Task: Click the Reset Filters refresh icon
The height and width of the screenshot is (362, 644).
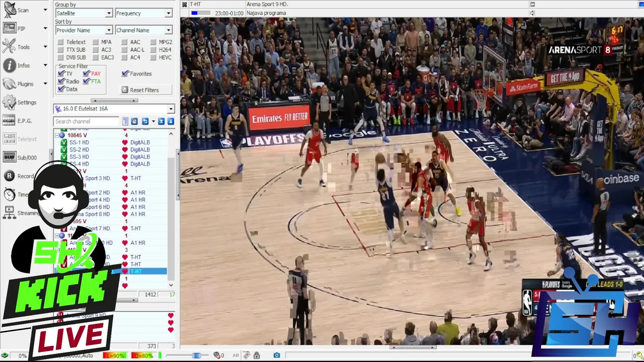Action: pyautogui.click(x=125, y=90)
